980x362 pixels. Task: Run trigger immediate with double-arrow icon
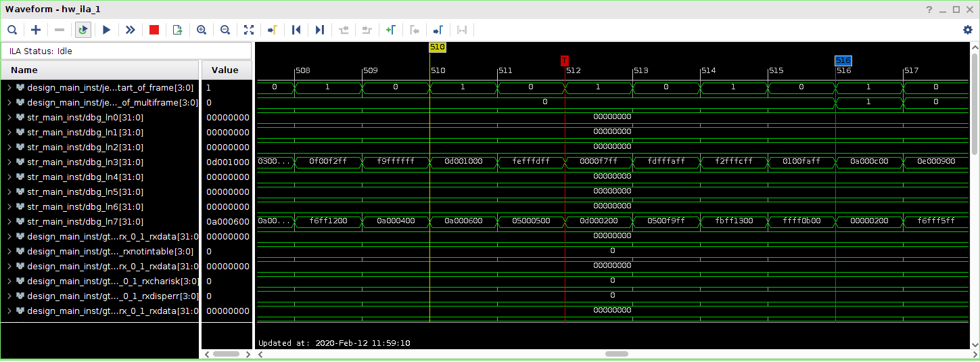tap(130, 30)
